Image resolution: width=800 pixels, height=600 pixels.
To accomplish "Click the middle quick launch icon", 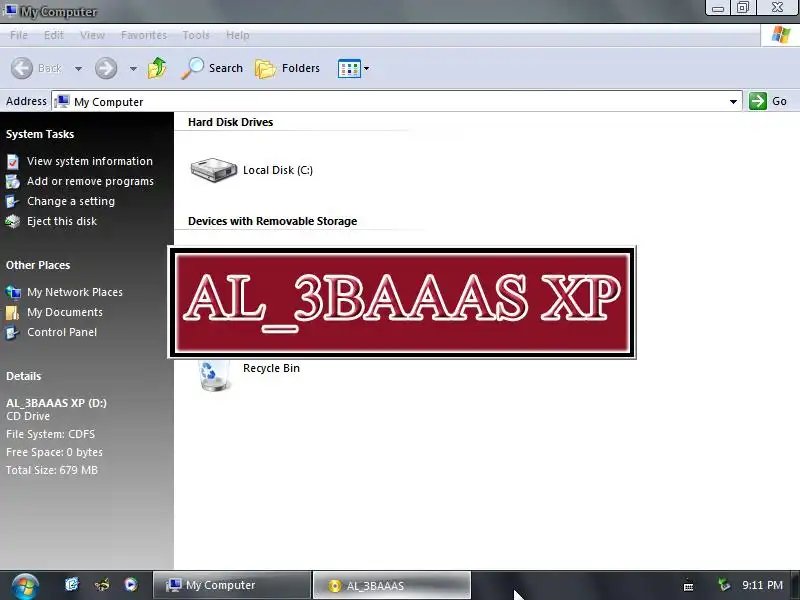I will 102,584.
